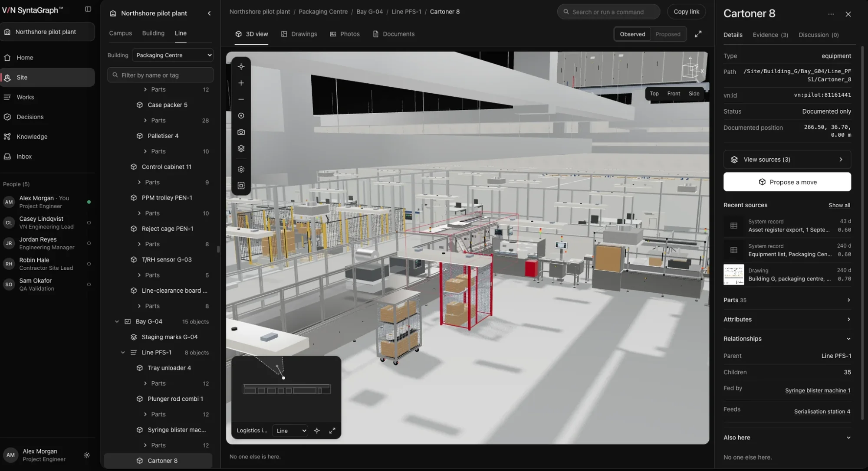Click the orbit target circle tool
The width and height of the screenshot is (868, 471).
241,116
